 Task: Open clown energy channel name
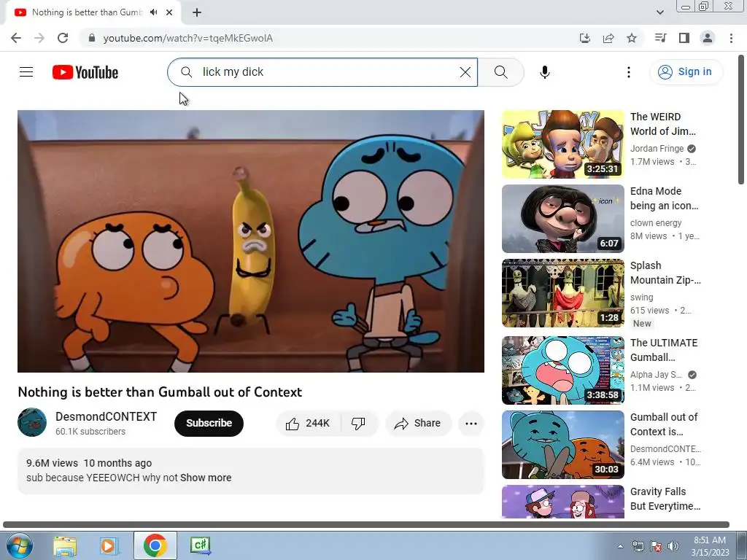point(656,223)
